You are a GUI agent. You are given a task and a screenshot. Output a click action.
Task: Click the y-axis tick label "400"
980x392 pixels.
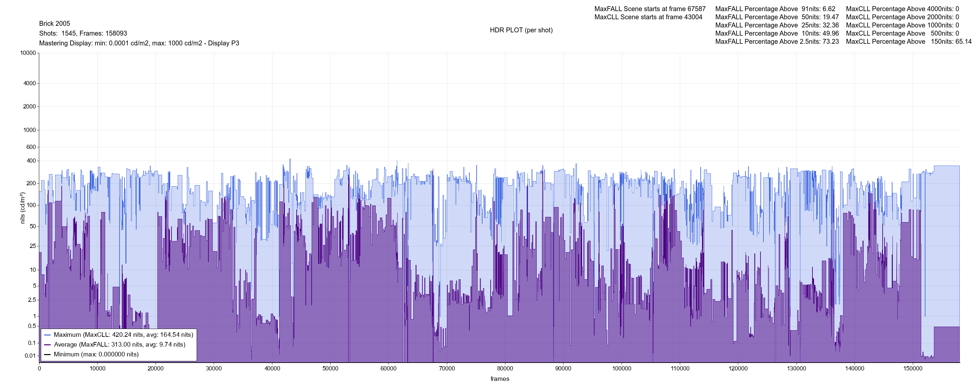tap(31, 161)
